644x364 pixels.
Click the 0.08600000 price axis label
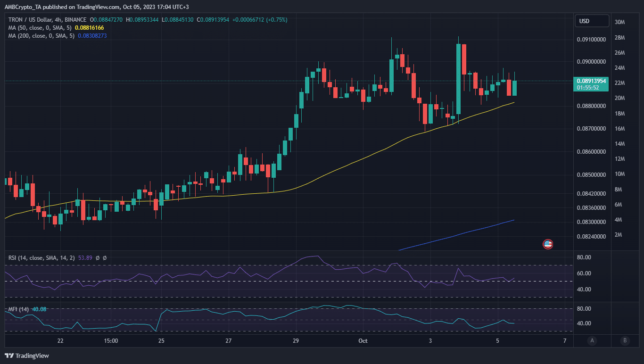592,152
